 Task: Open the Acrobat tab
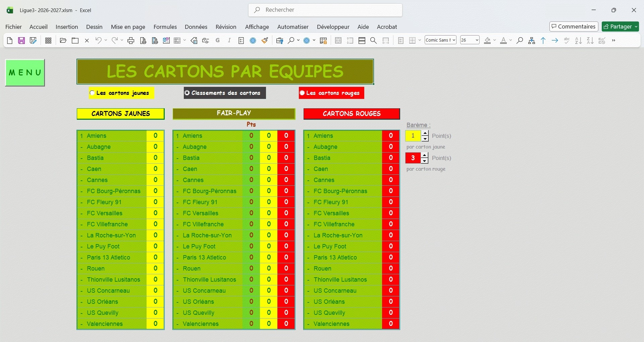pyautogui.click(x=387, y=27)
